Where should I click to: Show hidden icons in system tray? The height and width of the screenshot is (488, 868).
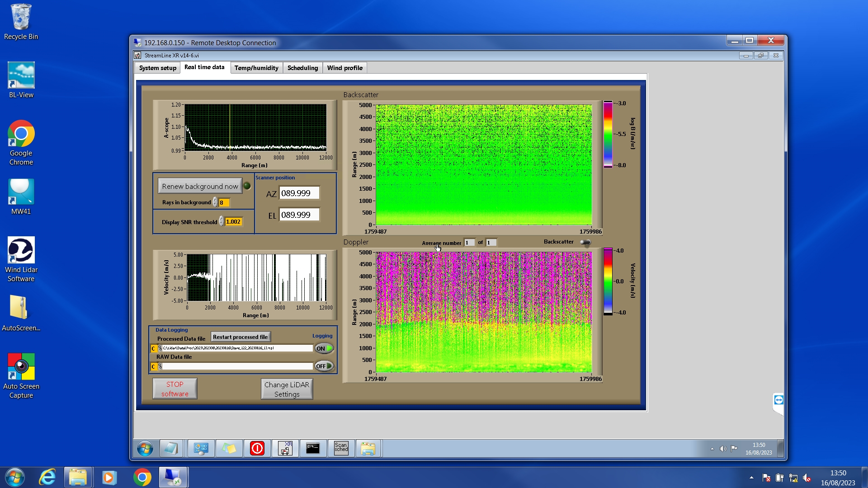pos(751,477)
